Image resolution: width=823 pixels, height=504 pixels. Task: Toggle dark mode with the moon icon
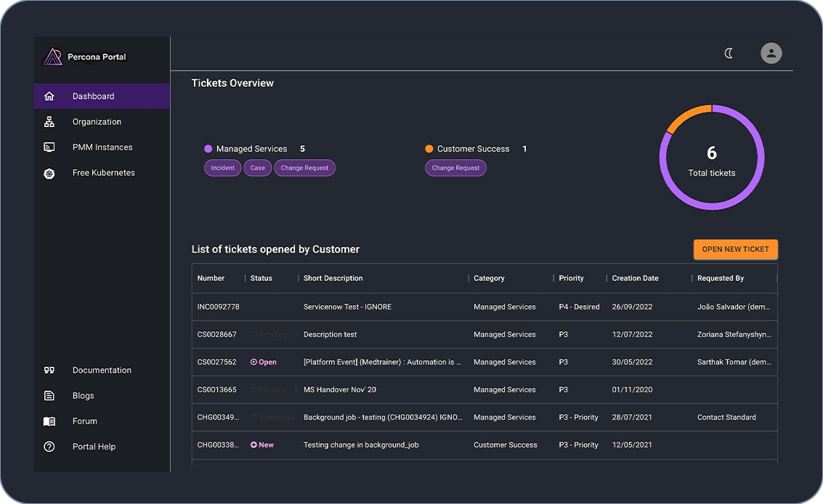point(729,53)
